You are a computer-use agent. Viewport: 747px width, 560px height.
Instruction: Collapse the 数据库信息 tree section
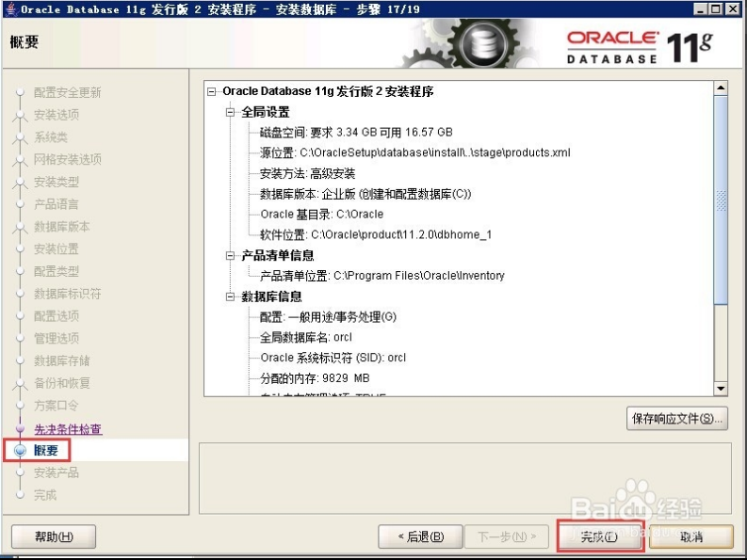(230, 296)
